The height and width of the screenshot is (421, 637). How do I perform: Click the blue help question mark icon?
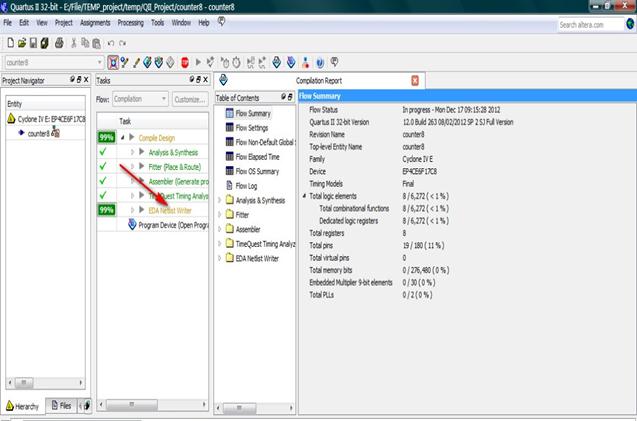tap(320, 63)
